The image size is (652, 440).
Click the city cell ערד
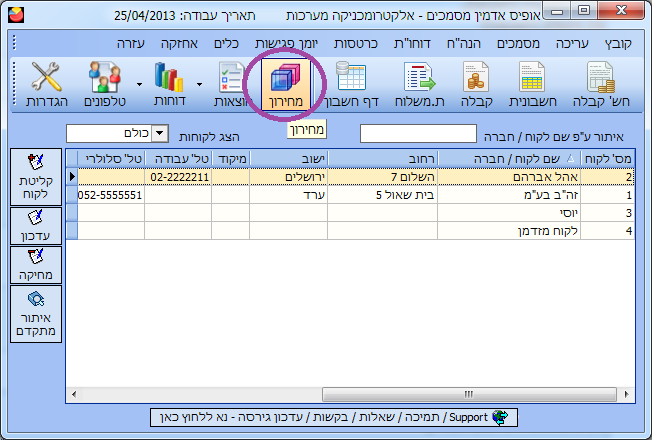(289, 195)
